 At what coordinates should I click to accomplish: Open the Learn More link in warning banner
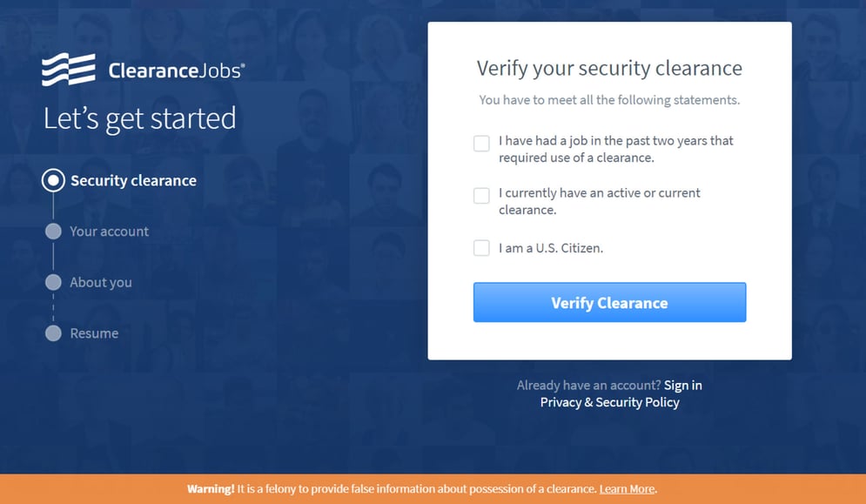click(626, 488)
